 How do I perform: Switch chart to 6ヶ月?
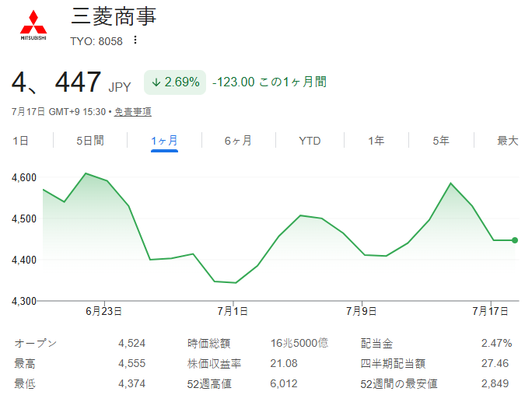[238, 141]
